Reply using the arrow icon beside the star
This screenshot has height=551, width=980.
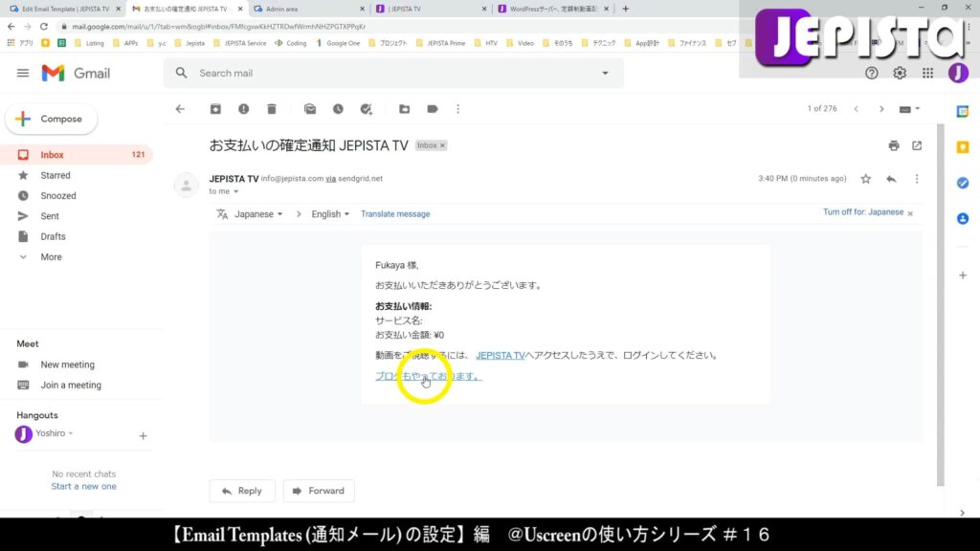point(891,179)
